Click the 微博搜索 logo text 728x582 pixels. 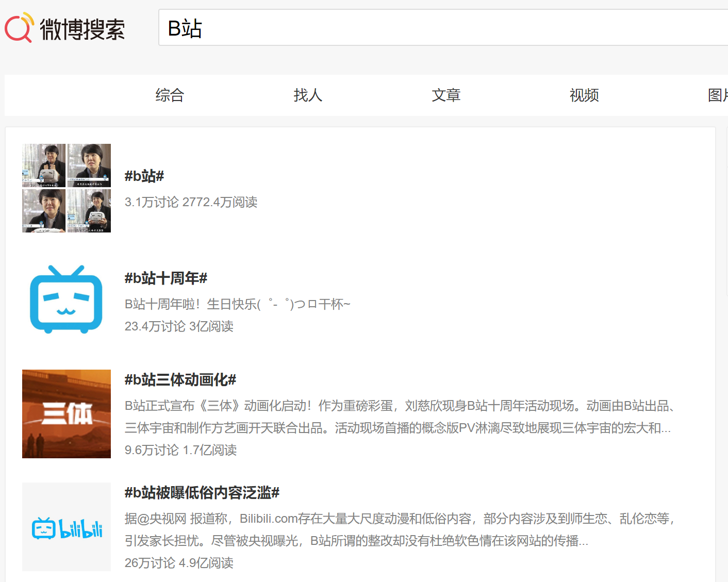(x=82, y=29)
